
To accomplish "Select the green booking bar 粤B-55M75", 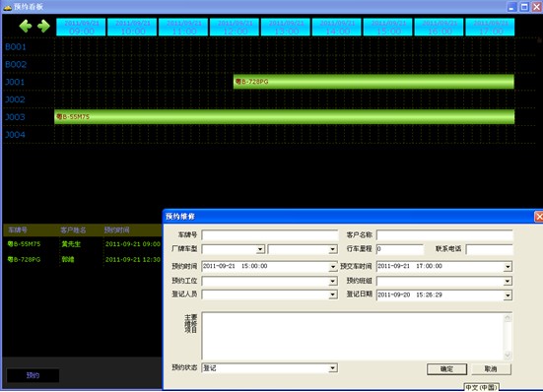I will click(x=285, y=117).
